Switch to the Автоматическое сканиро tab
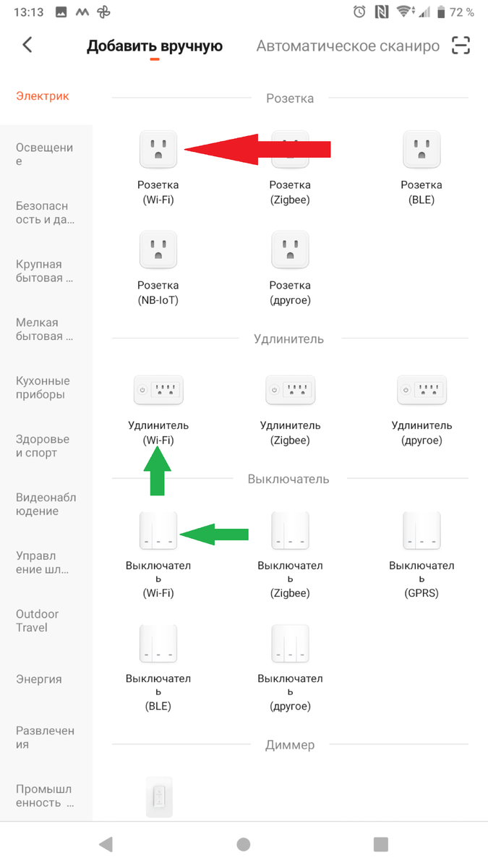Viewport: 488px width, 868px height. (x=347, y=45)
